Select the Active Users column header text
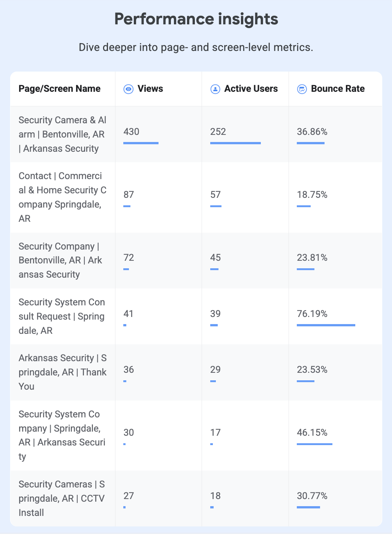 (251, 89)
